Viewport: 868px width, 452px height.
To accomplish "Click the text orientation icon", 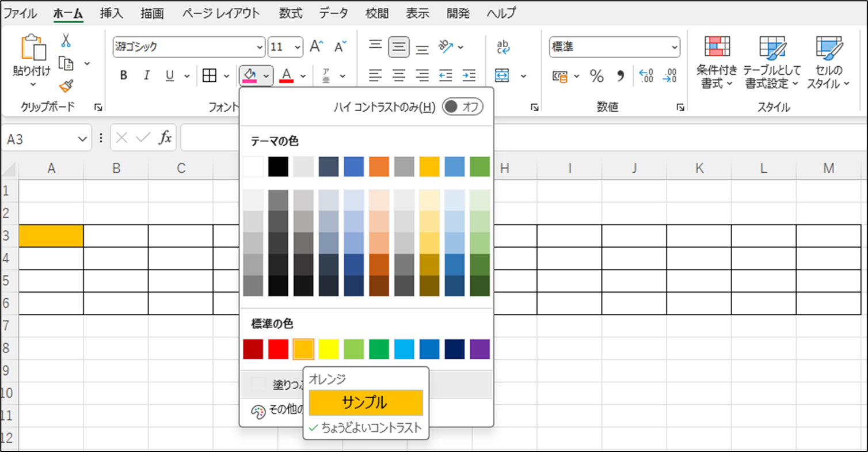I will [x=447, y=46].
